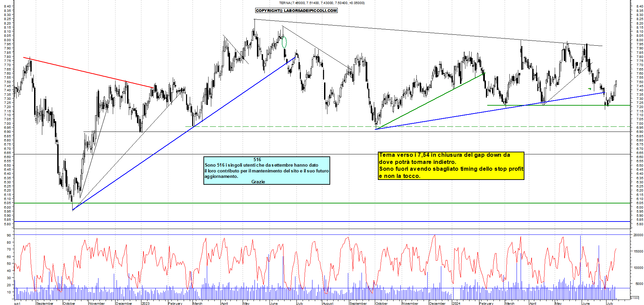Click the '15000' volume scale label
The height and width of the screenshot is (305, 644).
click(638, 251)
